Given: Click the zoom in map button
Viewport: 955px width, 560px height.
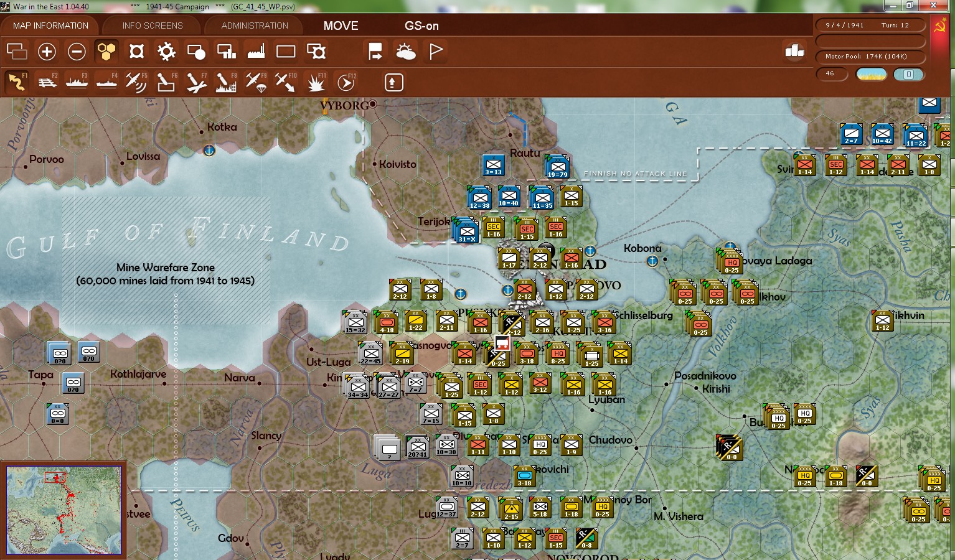Looking at the screenshot, I should click(x=47, y=52).
